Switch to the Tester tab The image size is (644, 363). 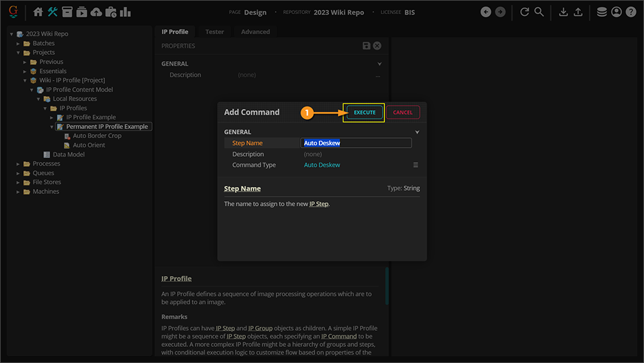pos(214,32)
